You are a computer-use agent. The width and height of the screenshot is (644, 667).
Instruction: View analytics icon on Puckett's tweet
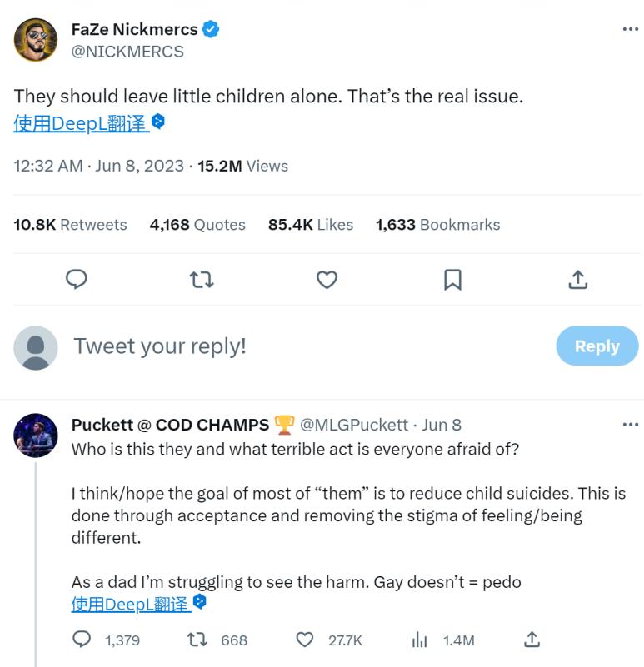[x=420, y=640]
